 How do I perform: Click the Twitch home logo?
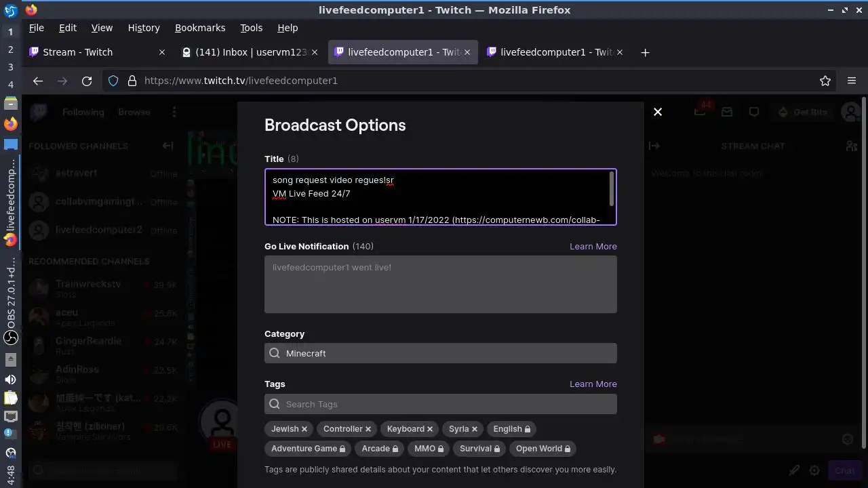click(x=39, y=112)
